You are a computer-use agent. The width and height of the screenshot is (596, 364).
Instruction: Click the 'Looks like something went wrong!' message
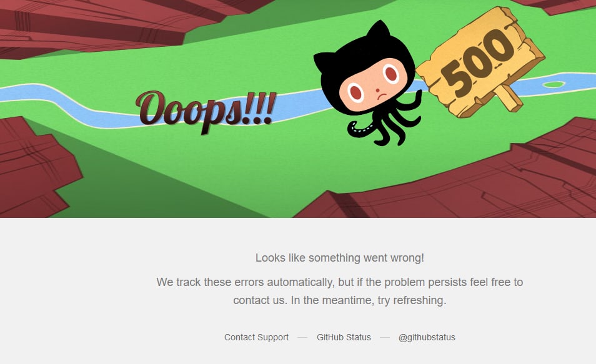click(x=339, y=258)
